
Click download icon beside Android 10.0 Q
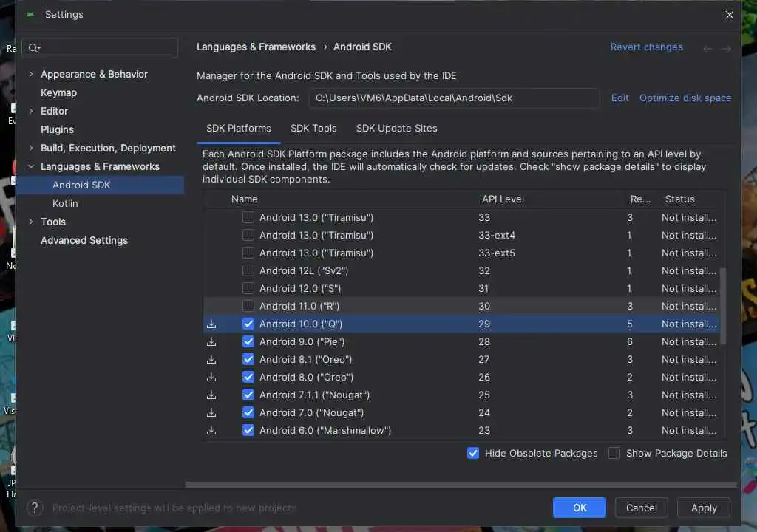click(211, 324)
